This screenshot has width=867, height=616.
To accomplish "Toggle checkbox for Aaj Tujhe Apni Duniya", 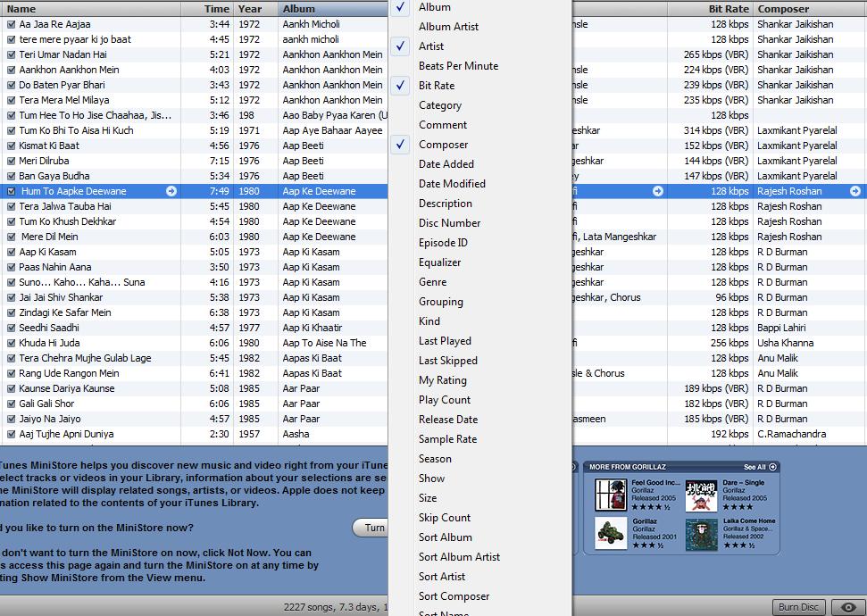I will click(11, 435).
